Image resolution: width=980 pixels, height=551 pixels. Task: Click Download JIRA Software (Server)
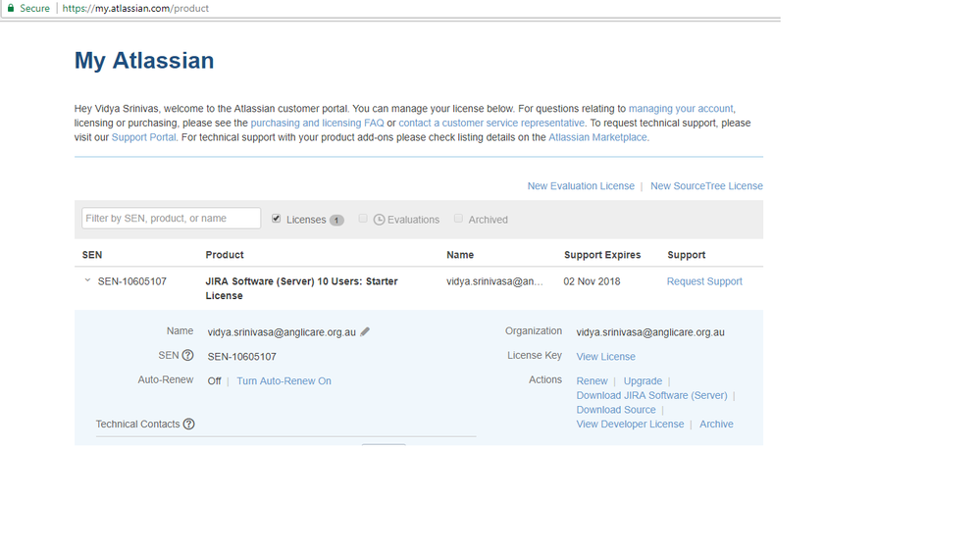pos(652,395)
